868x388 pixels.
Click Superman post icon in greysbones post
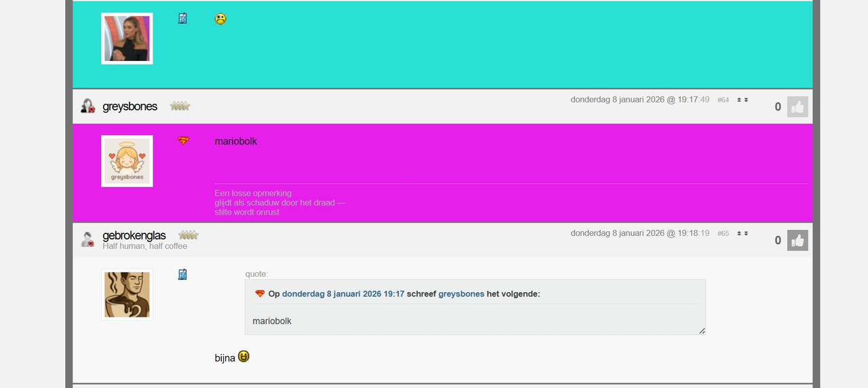point(183,140)
